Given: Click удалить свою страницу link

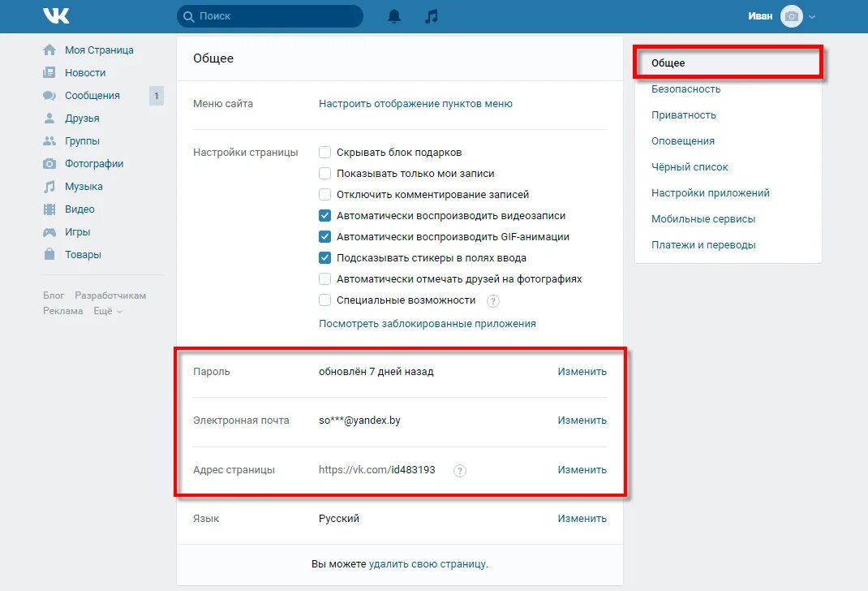Looking at the screenshot, I should tap(428, 564).
